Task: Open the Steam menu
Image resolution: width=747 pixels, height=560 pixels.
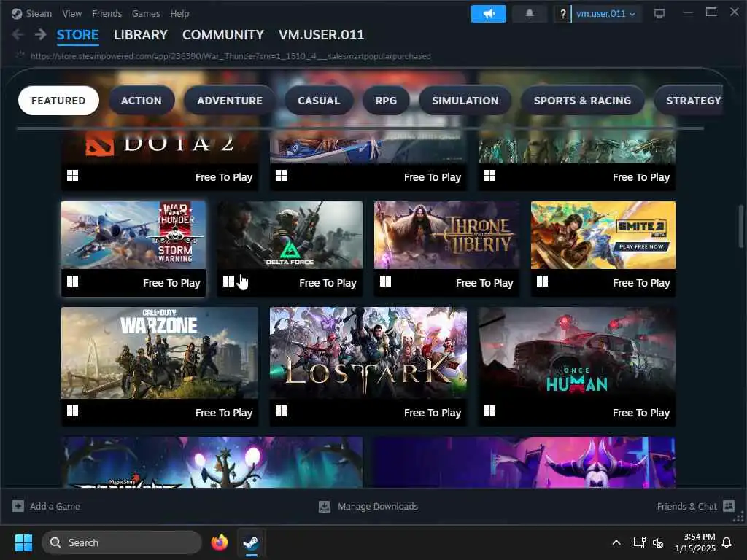Action: coord(39,14)
